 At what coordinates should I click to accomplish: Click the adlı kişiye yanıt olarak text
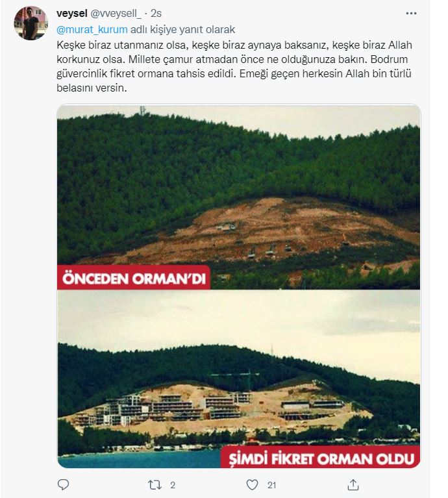coord(183,29)
